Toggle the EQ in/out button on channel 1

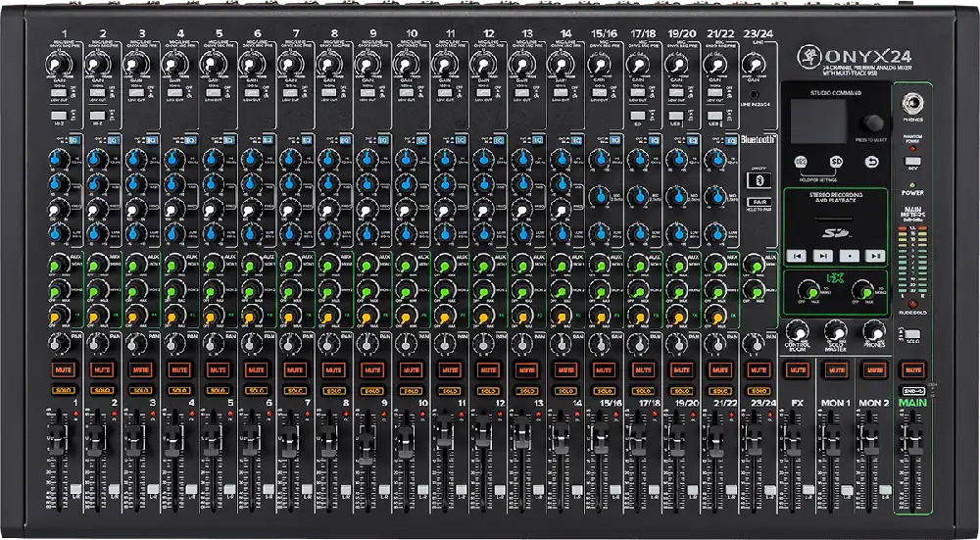tap(75, 140)
